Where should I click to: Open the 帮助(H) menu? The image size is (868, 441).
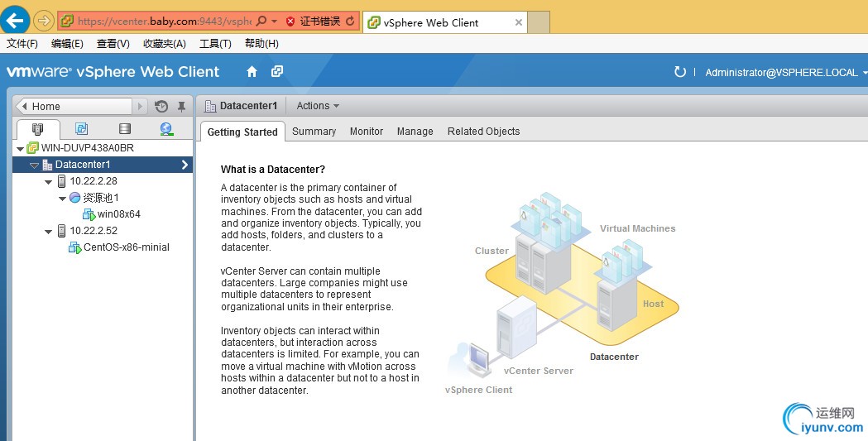(261, 44)
